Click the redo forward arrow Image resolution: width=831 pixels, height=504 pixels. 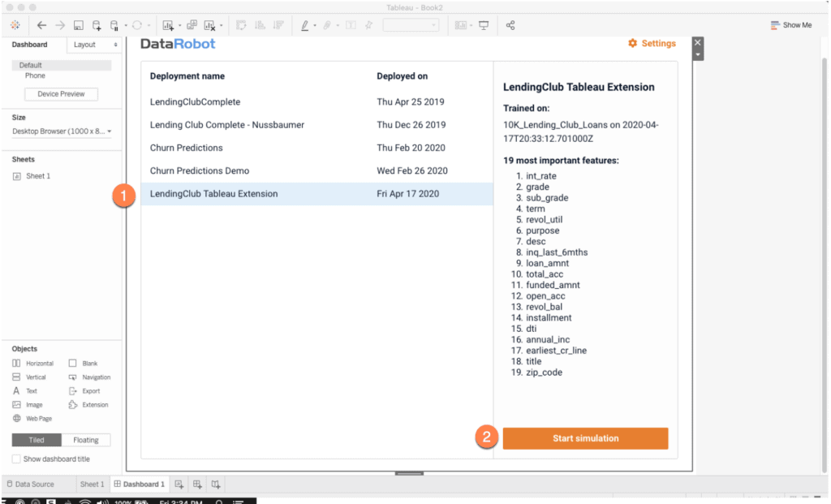tap(60, 25)
